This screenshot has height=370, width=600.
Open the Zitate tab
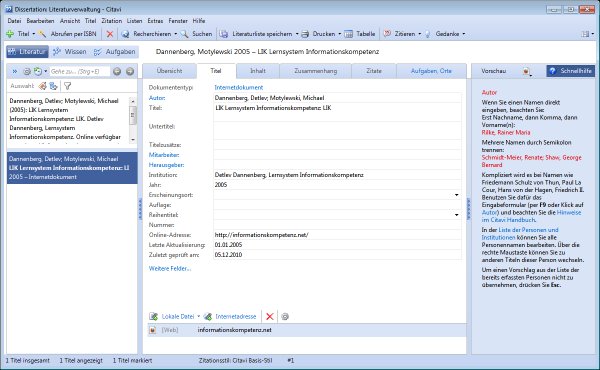374,71
